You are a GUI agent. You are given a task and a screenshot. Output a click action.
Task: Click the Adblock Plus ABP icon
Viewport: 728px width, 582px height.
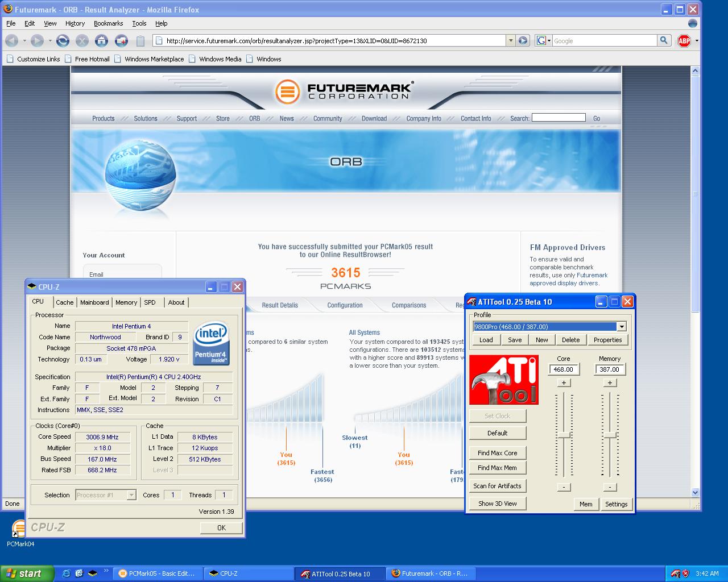click(x=684, y=40)
